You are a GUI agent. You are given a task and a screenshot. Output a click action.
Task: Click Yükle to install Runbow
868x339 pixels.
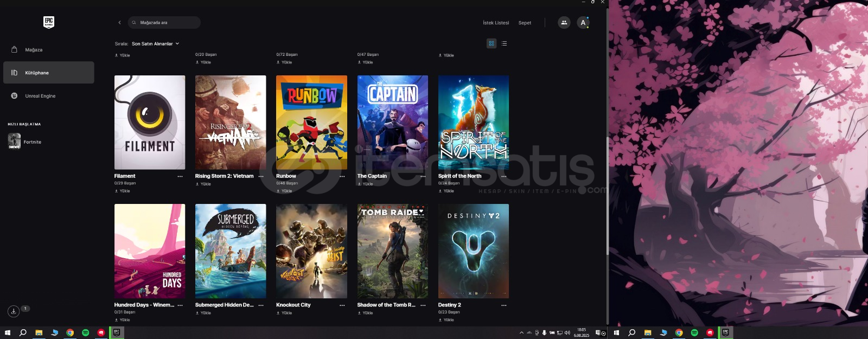pyautogui.click(x=284, y=191)
